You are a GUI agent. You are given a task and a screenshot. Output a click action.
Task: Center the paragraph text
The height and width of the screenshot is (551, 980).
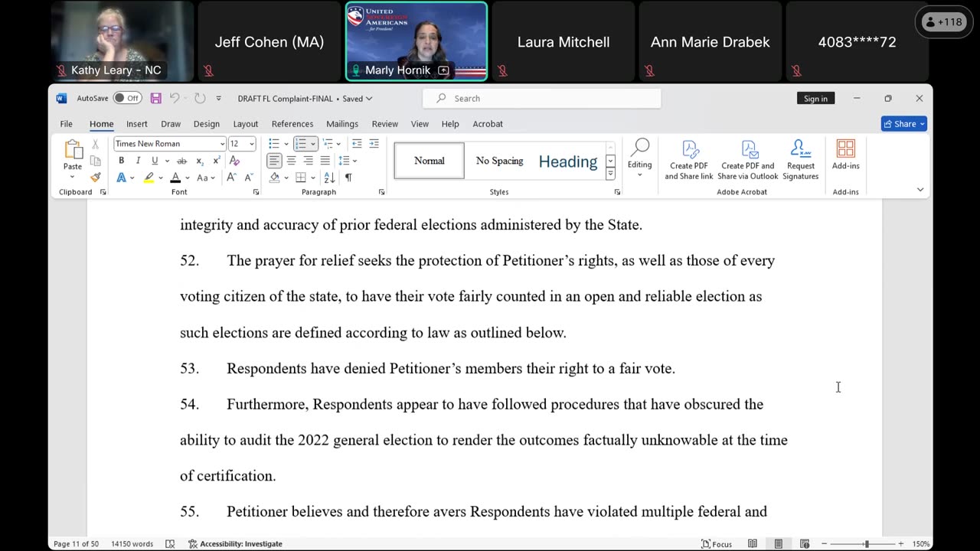[291, 161]
